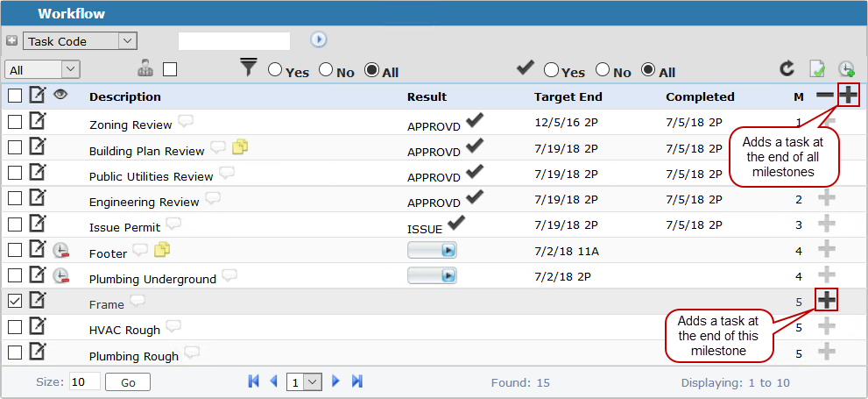Click the notes icon beside Building Plan Review

click(x=241, y=147)
